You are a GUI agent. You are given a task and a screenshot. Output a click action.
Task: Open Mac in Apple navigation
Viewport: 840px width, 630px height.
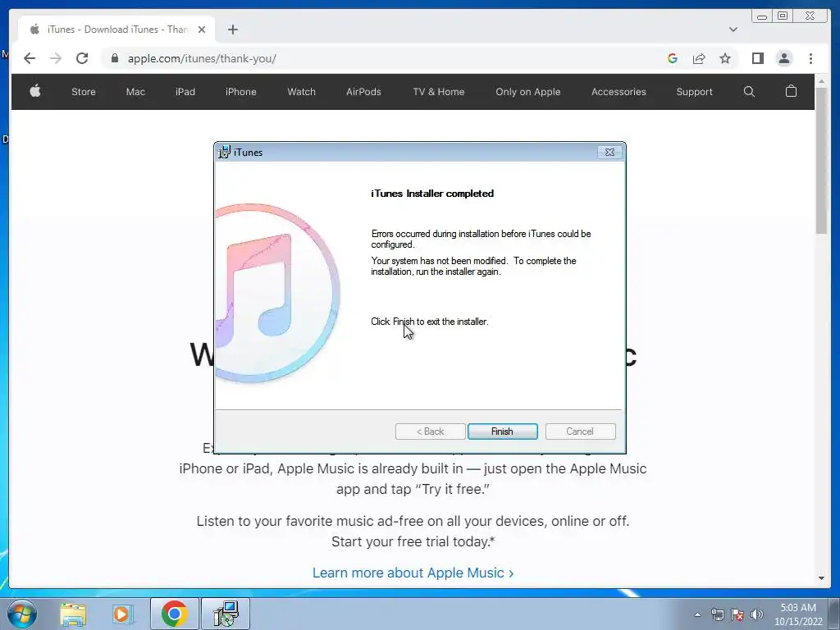point(135,92)
